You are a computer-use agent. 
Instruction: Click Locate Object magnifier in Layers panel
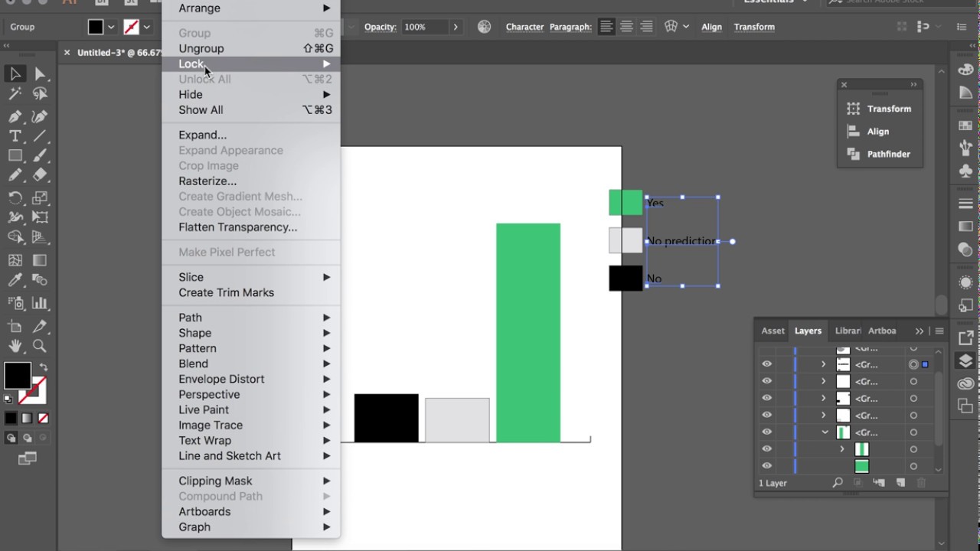[x=838, y=483]
